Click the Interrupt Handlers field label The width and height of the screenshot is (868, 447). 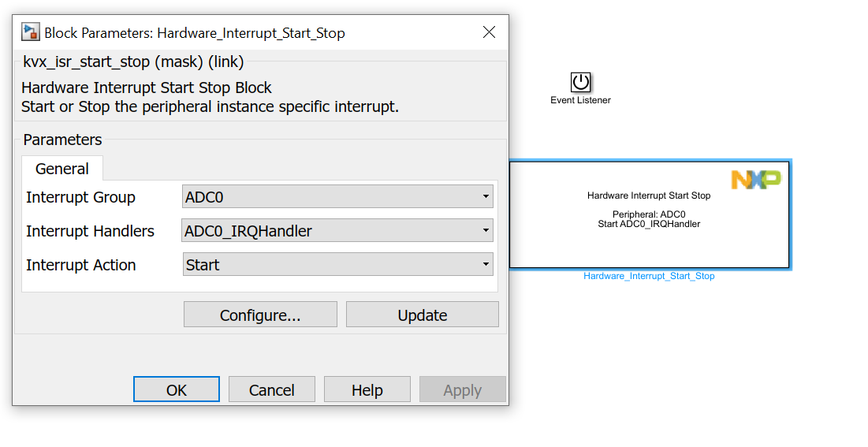[90, 231]
